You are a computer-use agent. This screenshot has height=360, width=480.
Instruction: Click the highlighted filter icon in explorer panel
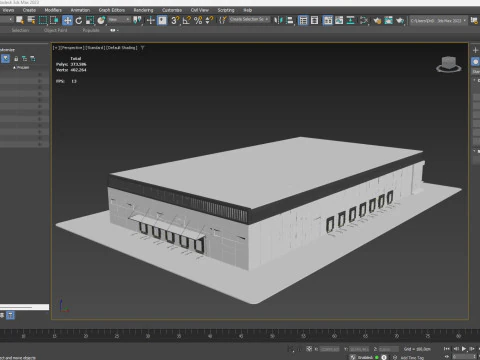click(x=5, y=59)
